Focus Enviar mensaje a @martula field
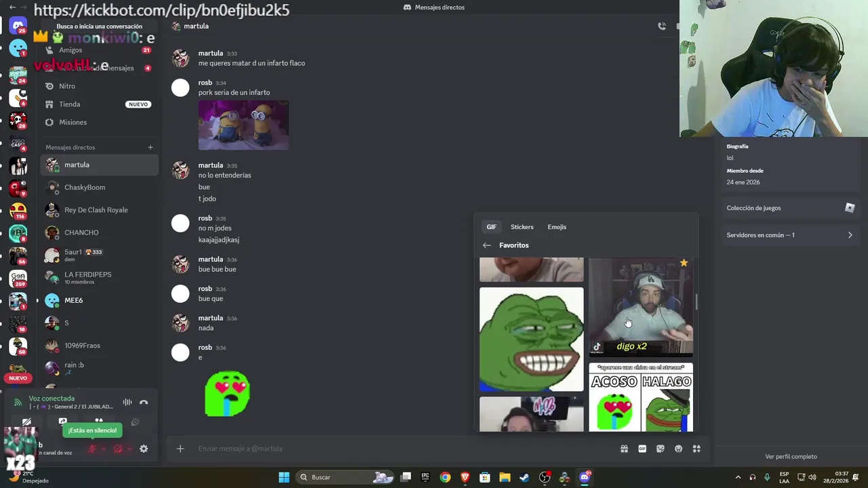868x488 pixels. point(400,449)
